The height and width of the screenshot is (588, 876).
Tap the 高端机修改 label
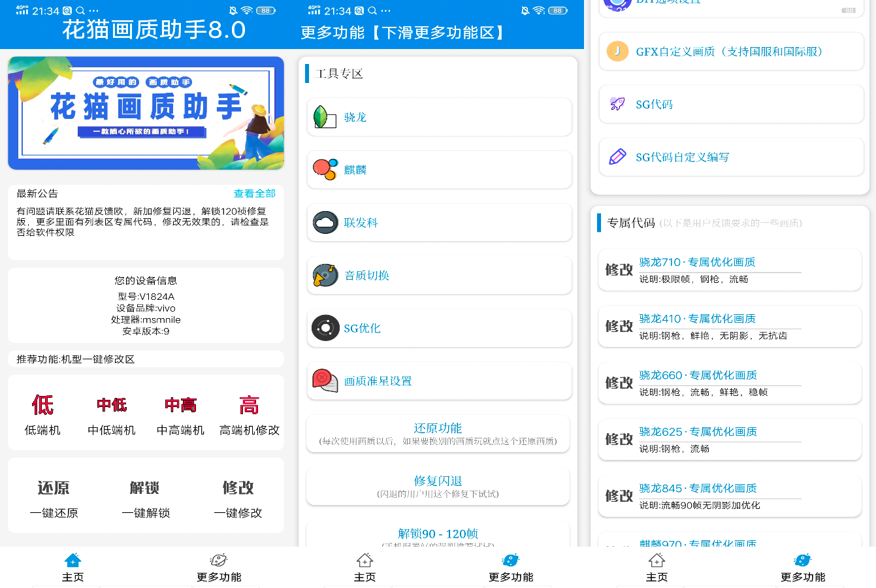click(250, 431)
